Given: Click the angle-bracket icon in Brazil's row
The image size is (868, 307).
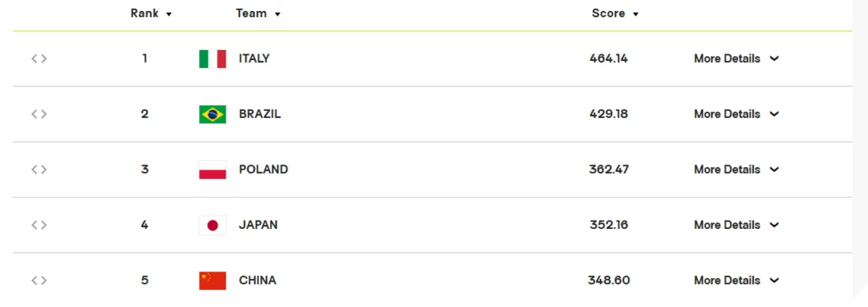Looking at the screenshot, I should 39,114.
